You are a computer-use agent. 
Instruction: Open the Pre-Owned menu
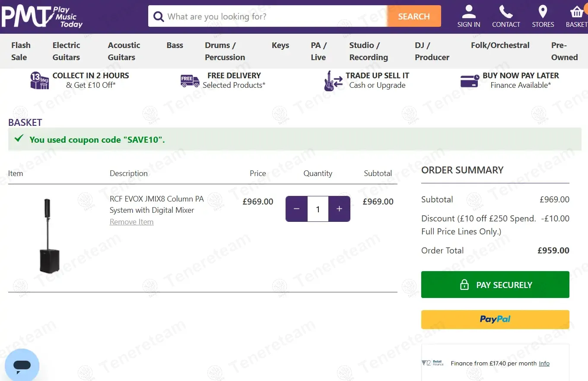(x=564, y=51)
